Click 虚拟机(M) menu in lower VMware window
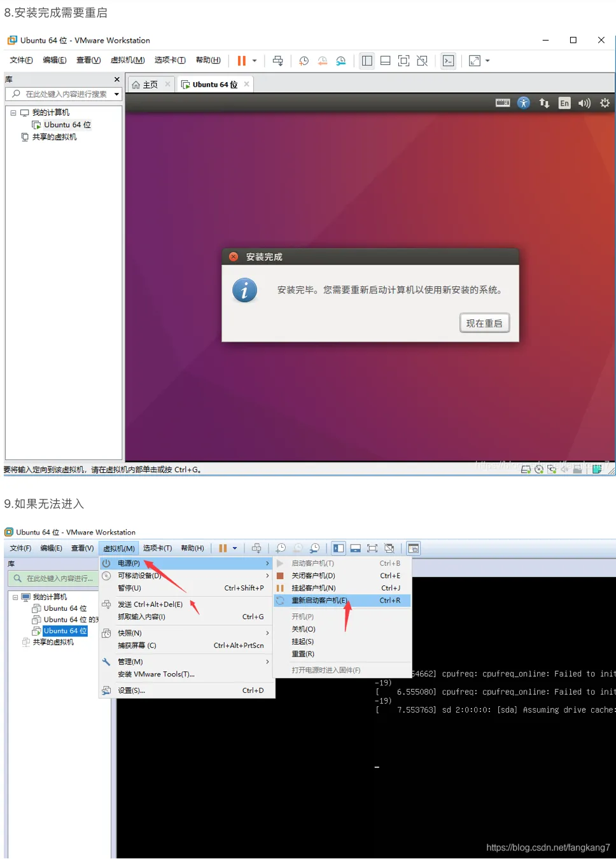616x859 pixels. coord(119,548)
